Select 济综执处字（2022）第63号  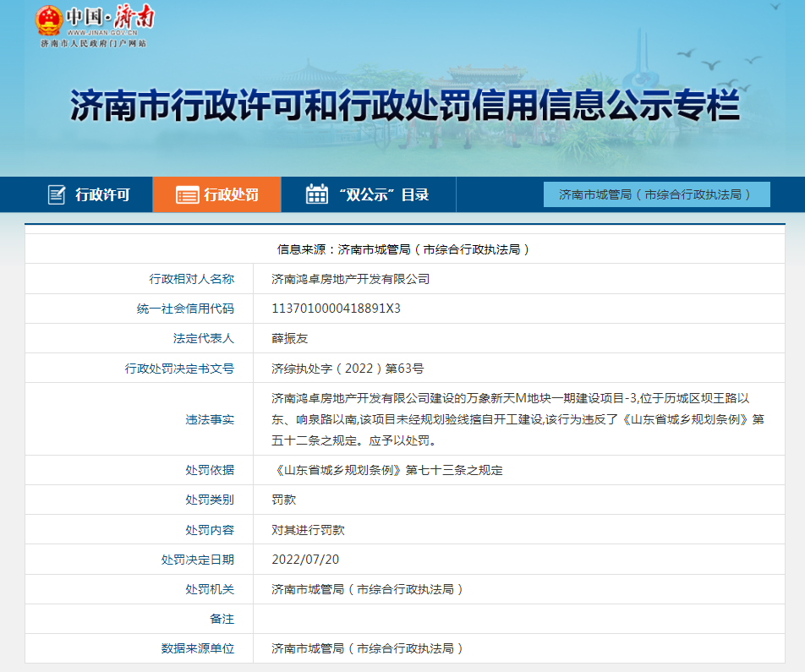pyautogui.click(x=348, y=368)
